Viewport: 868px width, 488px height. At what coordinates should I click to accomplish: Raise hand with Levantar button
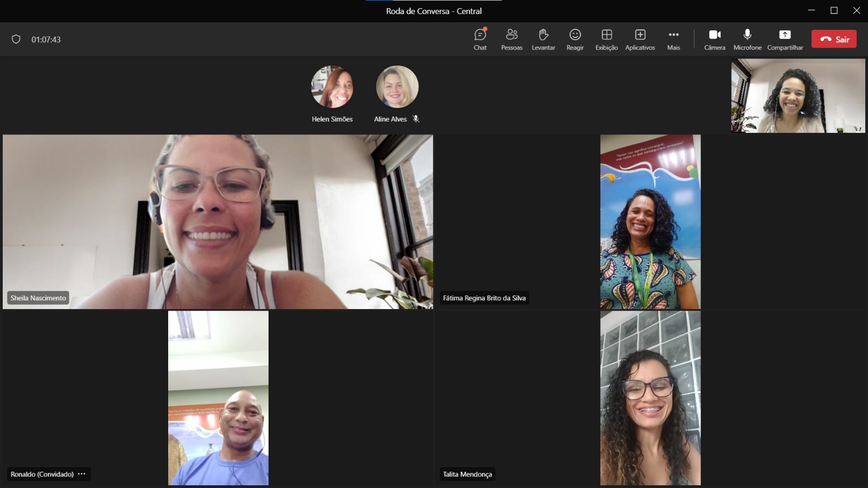pos(543,40)
